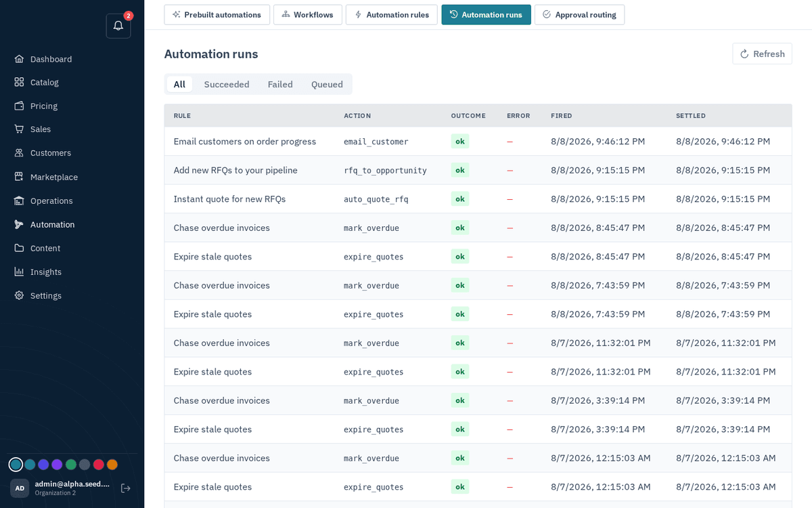This screenshot has width=812, height=508.
Task: Click the admin@alpha.seed account email
Action: [x=72, y=484]
